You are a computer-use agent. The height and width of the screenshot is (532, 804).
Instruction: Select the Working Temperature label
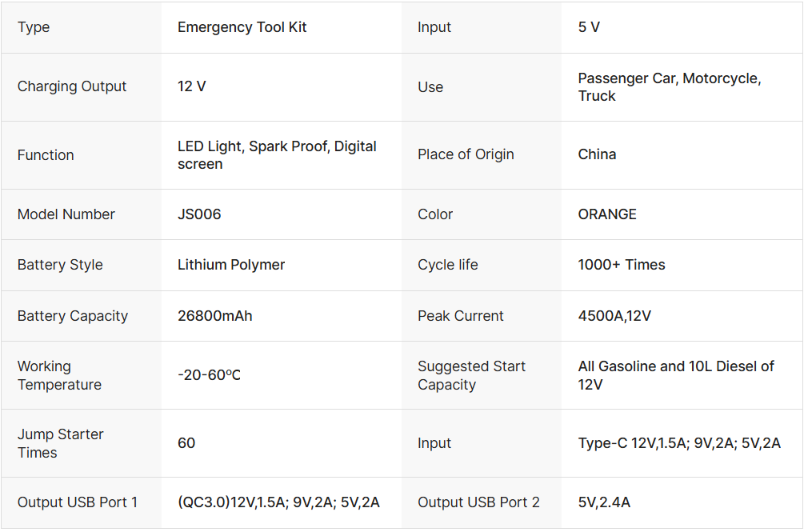[x=59, y=375]
